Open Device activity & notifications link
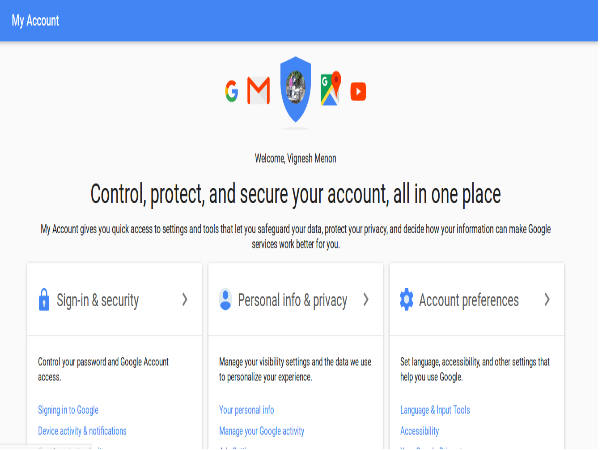The width and height of the screenshot is (600, 450). coord(82,431)
